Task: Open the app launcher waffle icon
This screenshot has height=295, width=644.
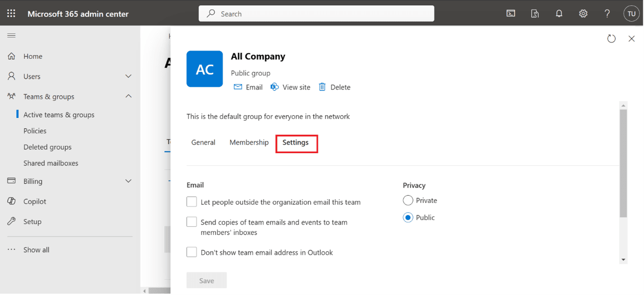Action: [x=11, y=13]
